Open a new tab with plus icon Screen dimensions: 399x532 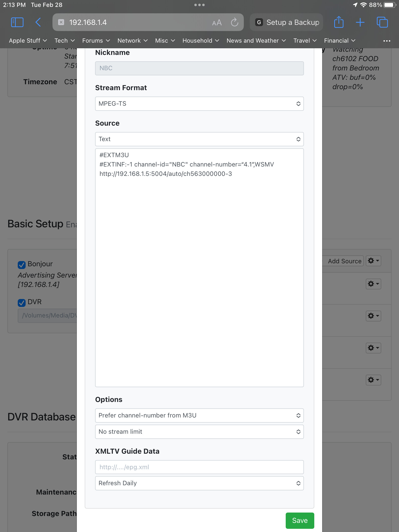tap(360, 22)
